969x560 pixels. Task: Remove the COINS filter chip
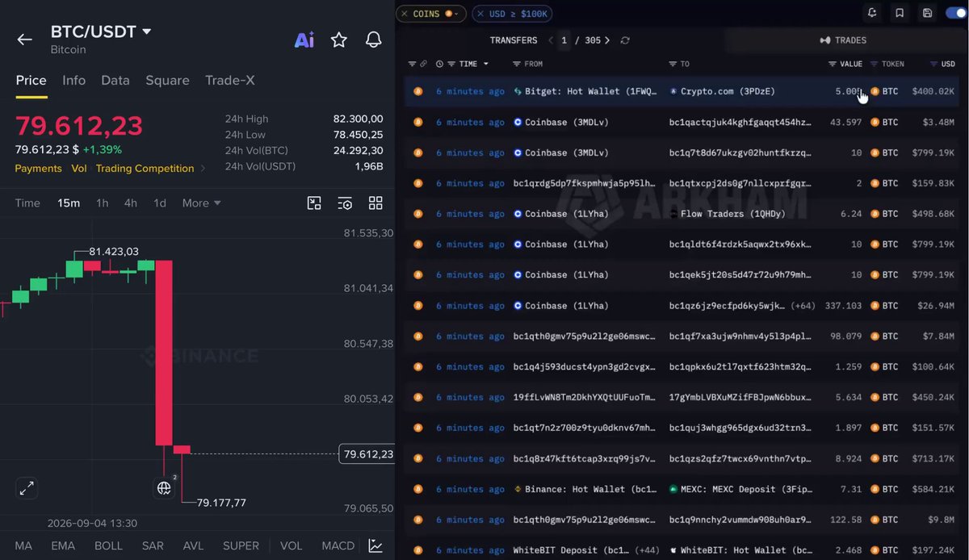point(405,14)
